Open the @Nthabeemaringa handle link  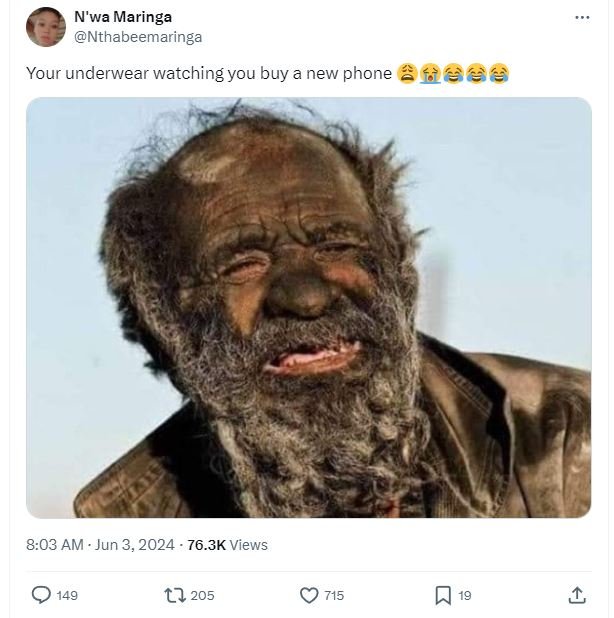click(138, 37)
